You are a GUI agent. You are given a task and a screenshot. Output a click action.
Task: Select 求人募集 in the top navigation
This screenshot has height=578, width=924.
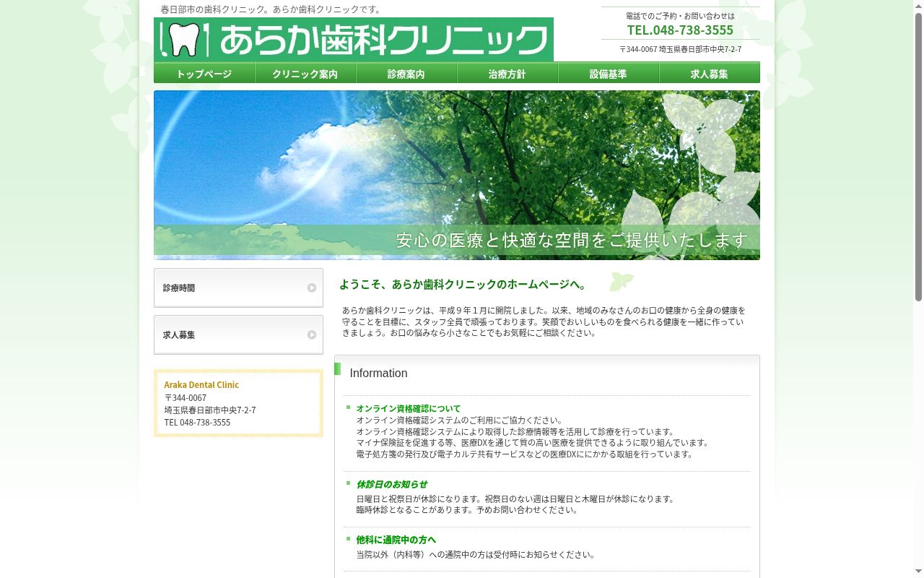(x=710, y=73)
